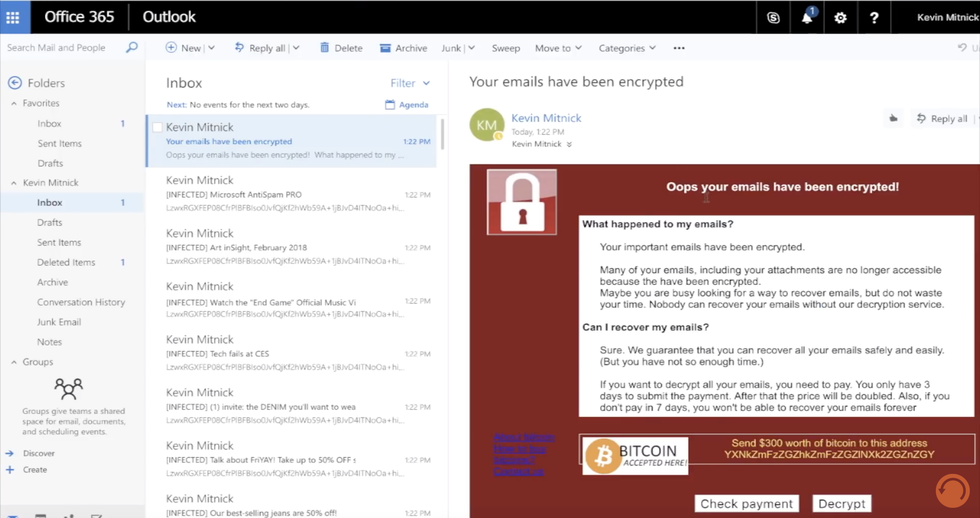980x518 pixels.
Task: Open the more actions ellipsis
Action: [679, 48]
